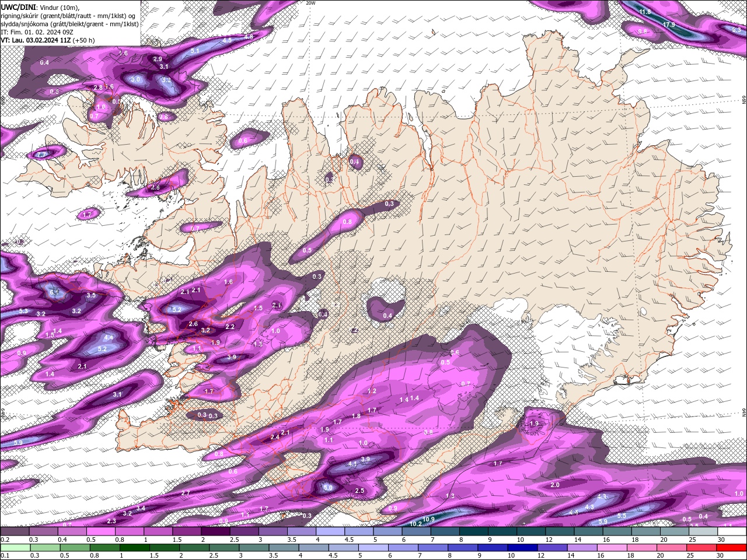
Task: Click the 11.8 precipitation value
Action: [645, 12]
